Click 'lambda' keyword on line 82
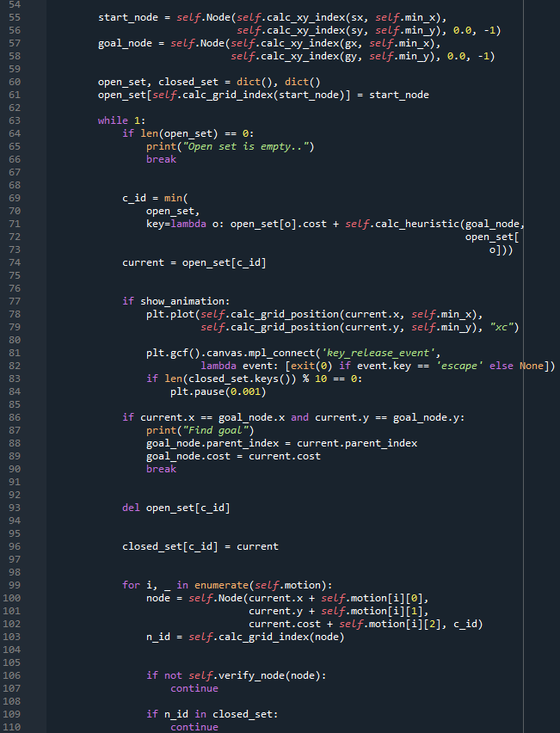 (x=218, y=366)
